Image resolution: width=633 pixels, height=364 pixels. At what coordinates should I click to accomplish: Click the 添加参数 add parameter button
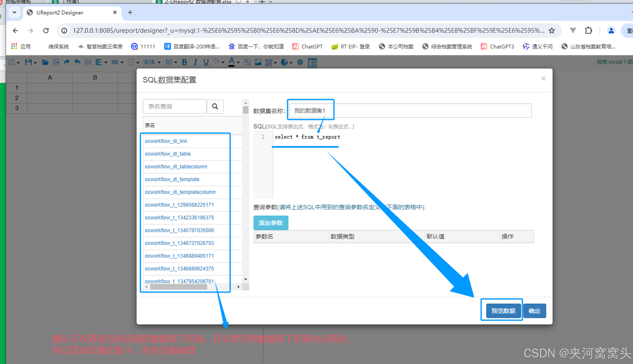[271, 223]
